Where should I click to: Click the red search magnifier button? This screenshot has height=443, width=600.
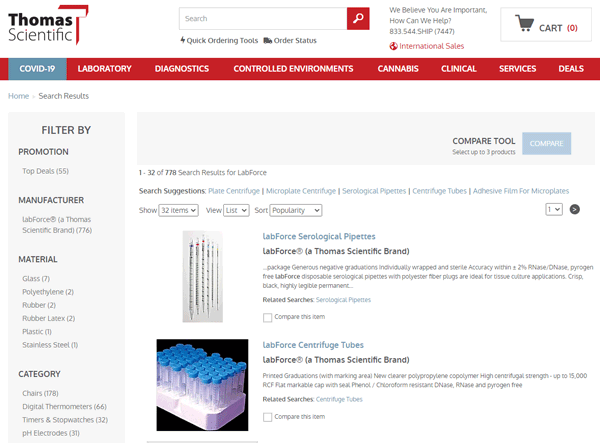tap(358, 18)
